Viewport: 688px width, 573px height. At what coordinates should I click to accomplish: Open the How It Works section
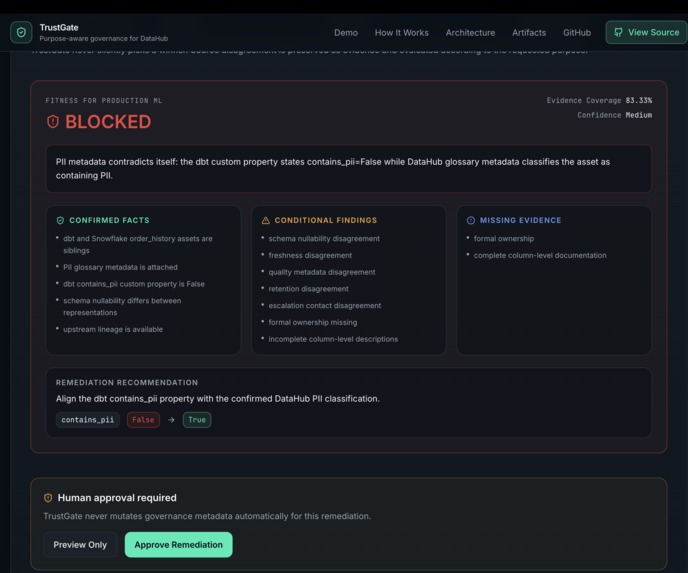click(x=401, y=32)
